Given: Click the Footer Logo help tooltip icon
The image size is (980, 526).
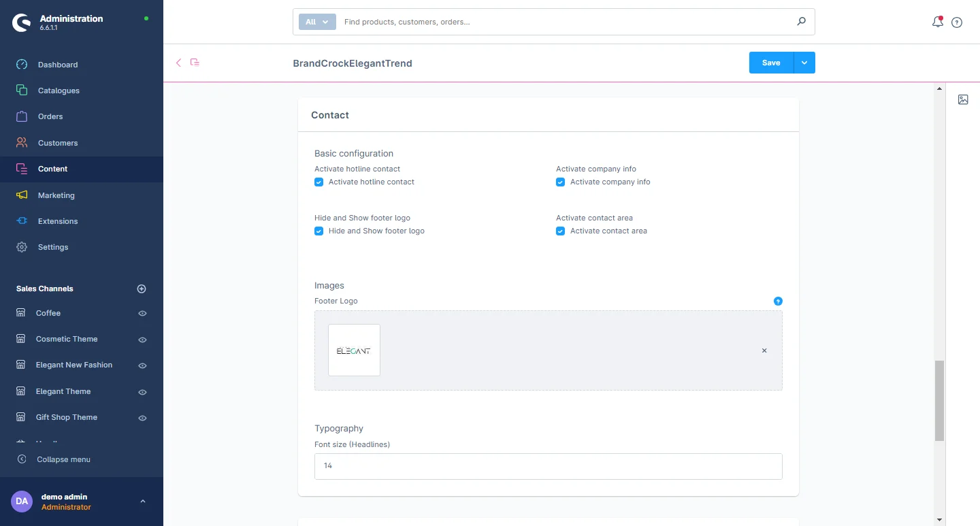Looking at the screenshot, I should click(778, 301).
